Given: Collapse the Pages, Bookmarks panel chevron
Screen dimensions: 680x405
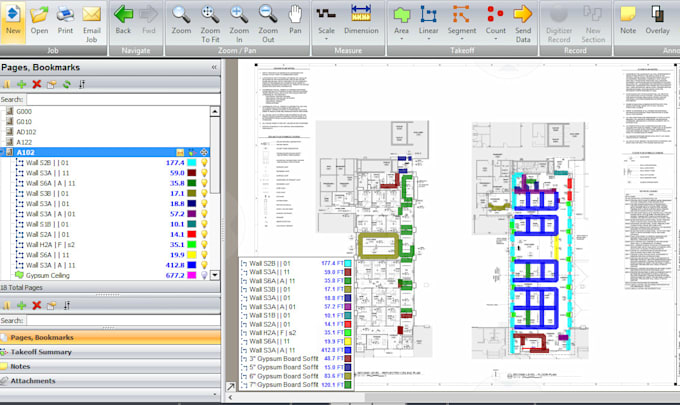Looking at the screenshot, I should 214,67.
